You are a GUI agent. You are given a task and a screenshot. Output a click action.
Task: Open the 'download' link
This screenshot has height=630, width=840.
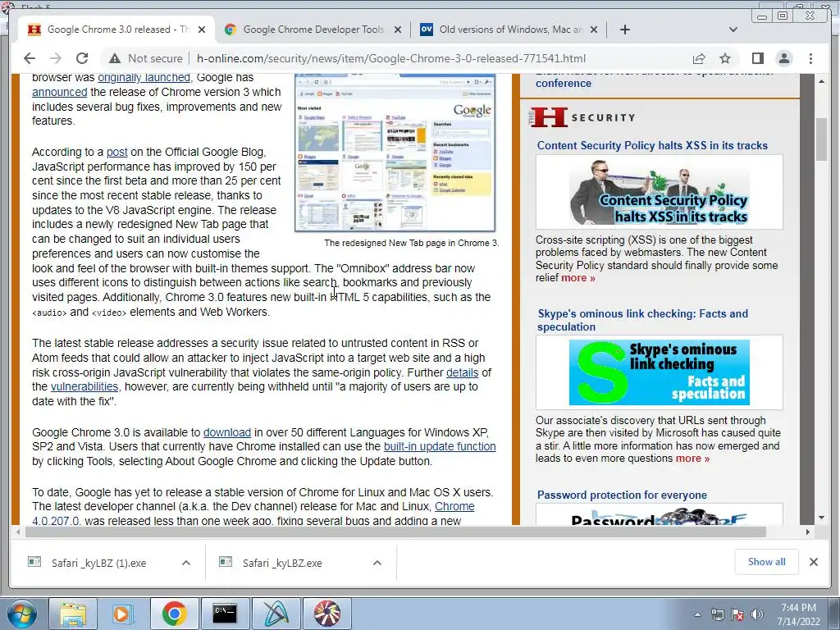click(x=227, y=432)
